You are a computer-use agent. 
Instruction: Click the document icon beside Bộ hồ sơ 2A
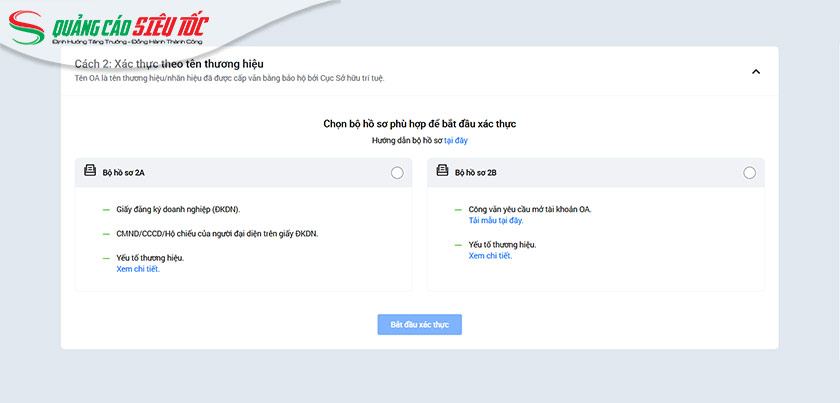click(x=90, y=172)
